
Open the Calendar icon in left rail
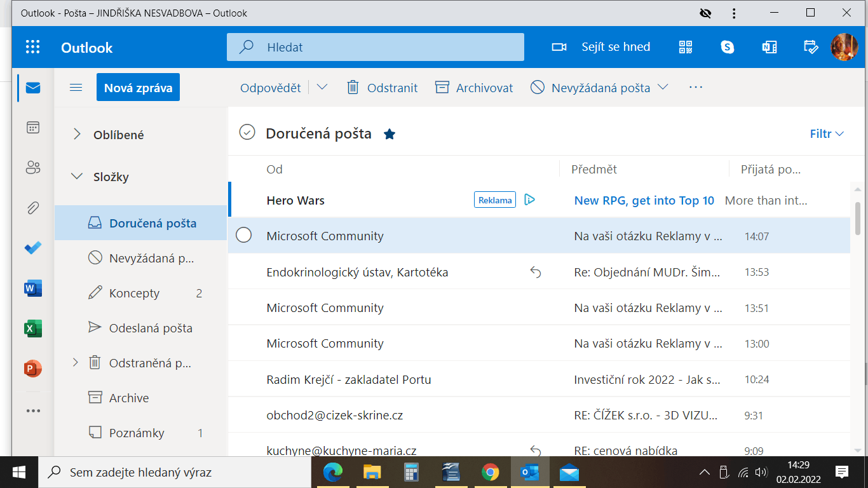coord(33,128)
